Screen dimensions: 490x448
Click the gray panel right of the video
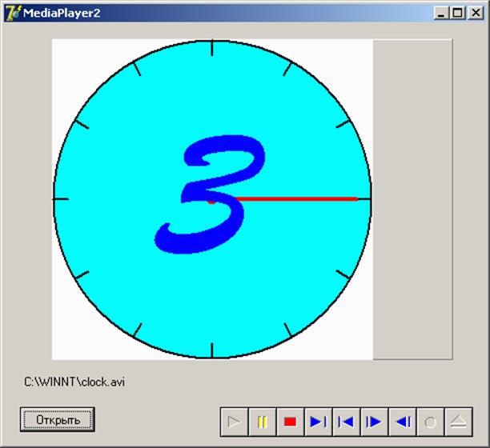click(x=412, y=200)
